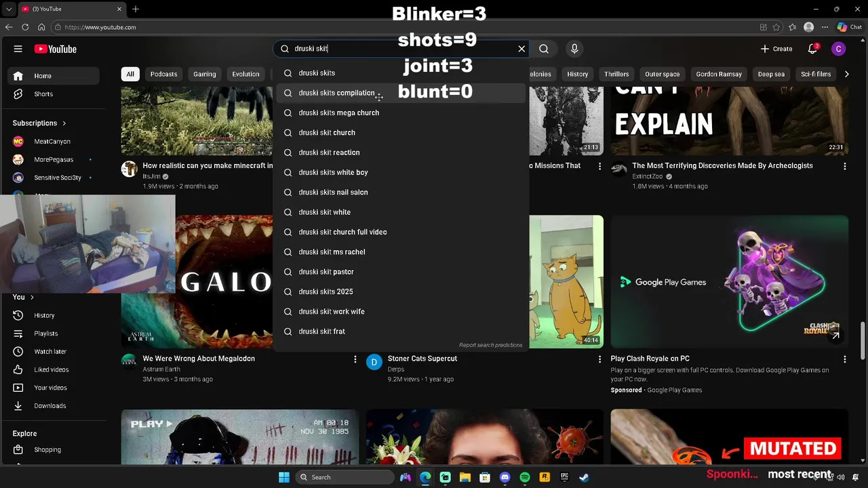Open options for Stoner Cats Supercut

pos(599,359)
